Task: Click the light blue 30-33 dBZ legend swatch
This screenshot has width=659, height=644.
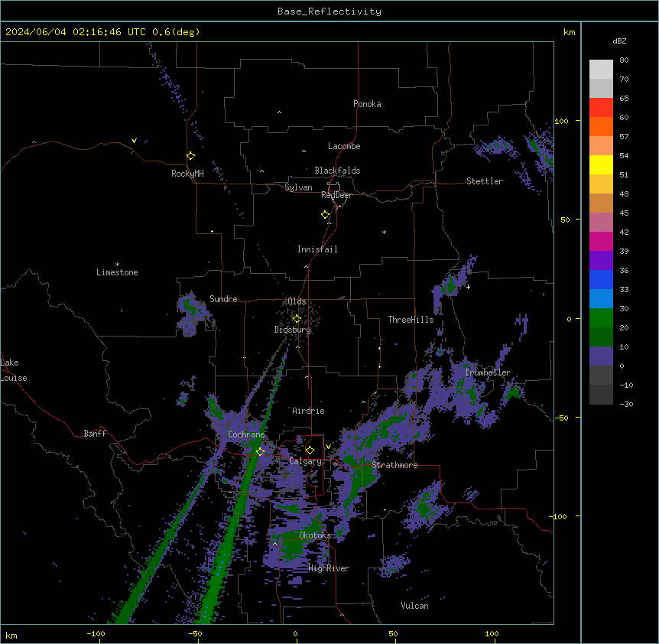Action: (x=601, y=299)
